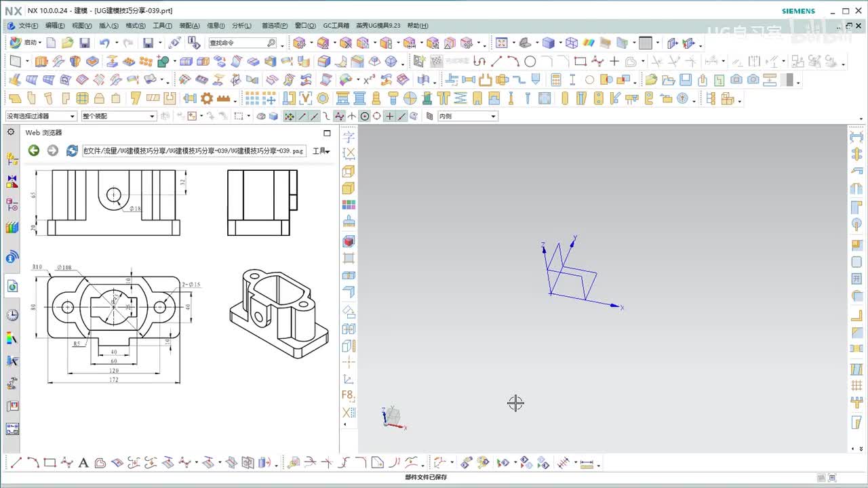Open the 内侧 dropdown
This screenshot has height=488, width=868.
point(467,117)
